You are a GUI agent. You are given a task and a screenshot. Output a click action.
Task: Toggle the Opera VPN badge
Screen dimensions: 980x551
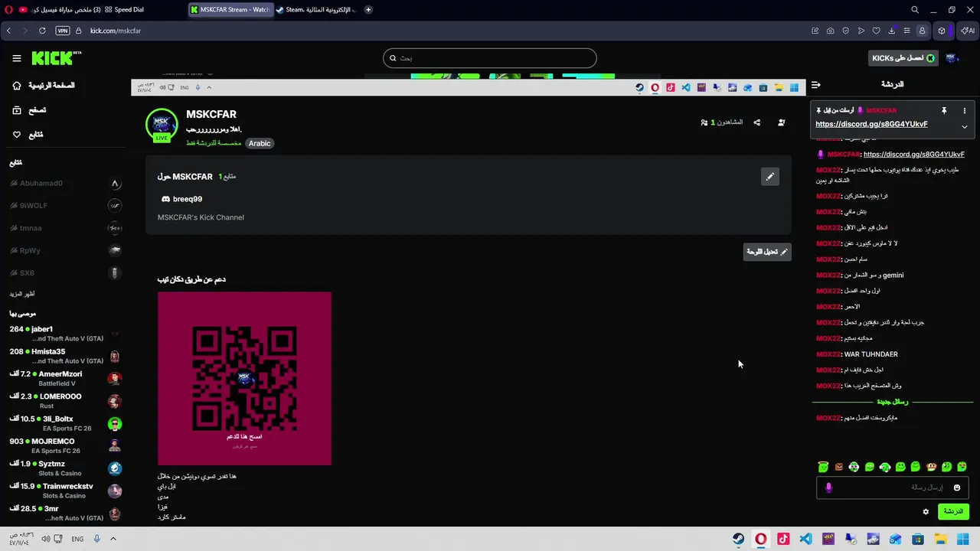(63, 31)
